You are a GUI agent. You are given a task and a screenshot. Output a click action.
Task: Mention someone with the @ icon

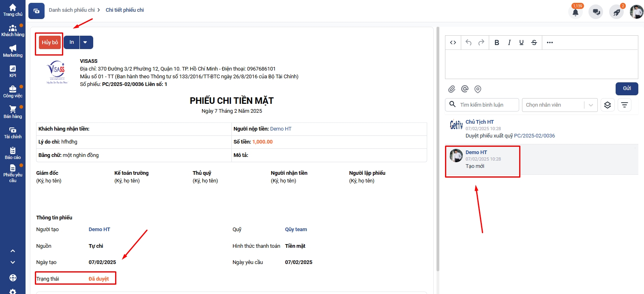click(x=464, y=89)
